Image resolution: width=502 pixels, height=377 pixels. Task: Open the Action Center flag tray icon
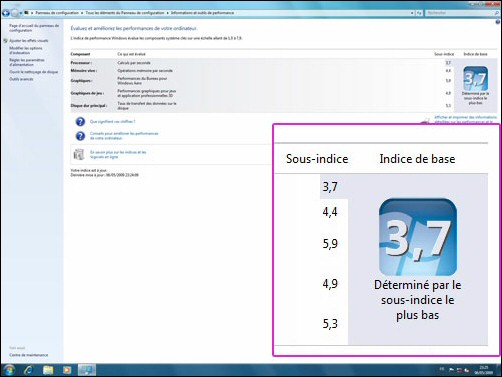(452, 370)
